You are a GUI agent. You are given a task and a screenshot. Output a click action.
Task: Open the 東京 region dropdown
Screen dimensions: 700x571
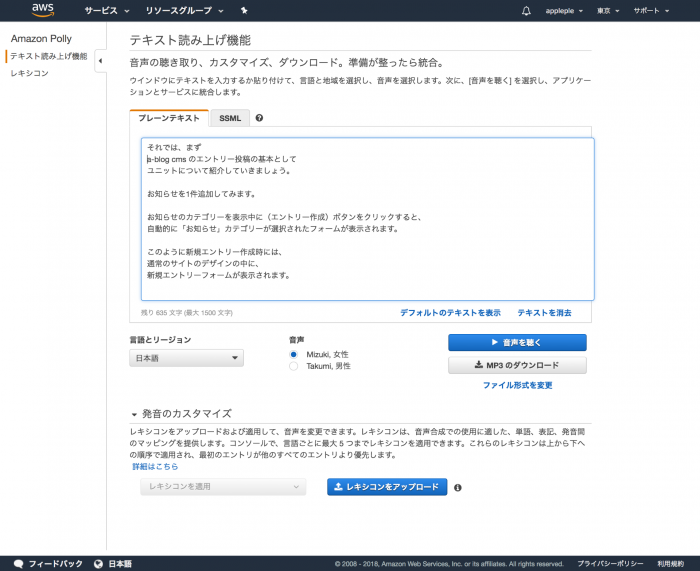(608, 11)
